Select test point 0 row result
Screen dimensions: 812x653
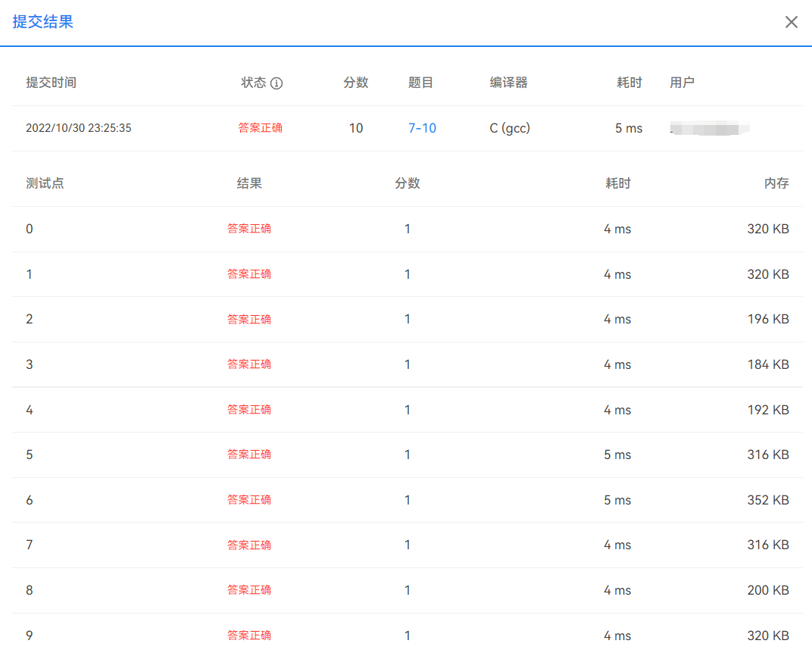point(249,229)
